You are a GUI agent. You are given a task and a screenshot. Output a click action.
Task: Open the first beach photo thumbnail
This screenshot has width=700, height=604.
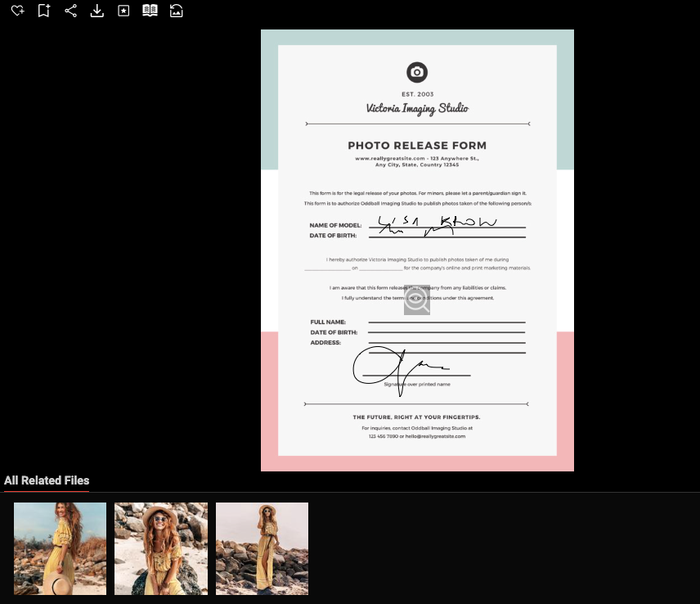point(60,548)
